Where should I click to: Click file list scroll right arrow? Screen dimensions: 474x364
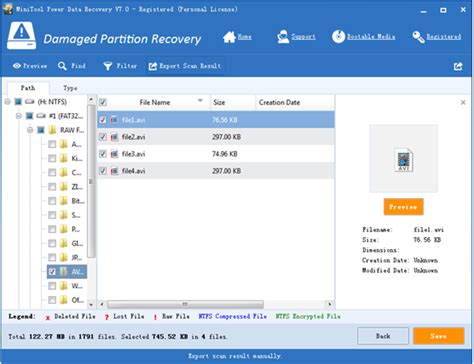329,304
